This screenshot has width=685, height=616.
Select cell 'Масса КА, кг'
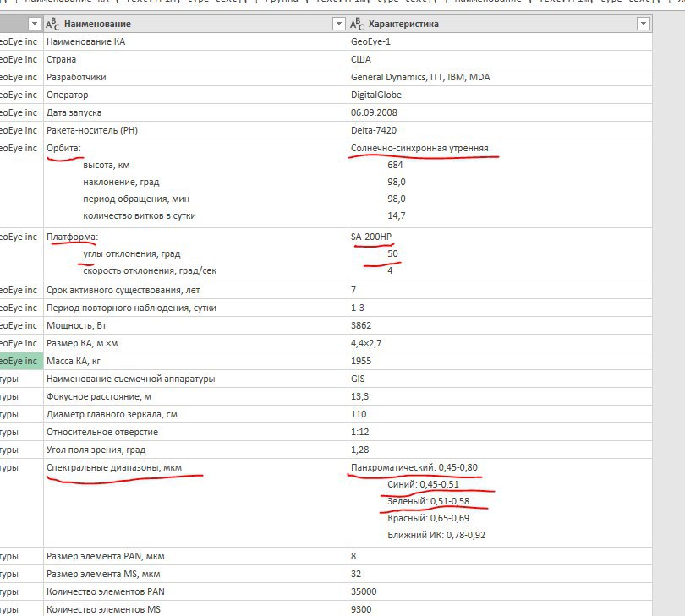tap(195, 361)
